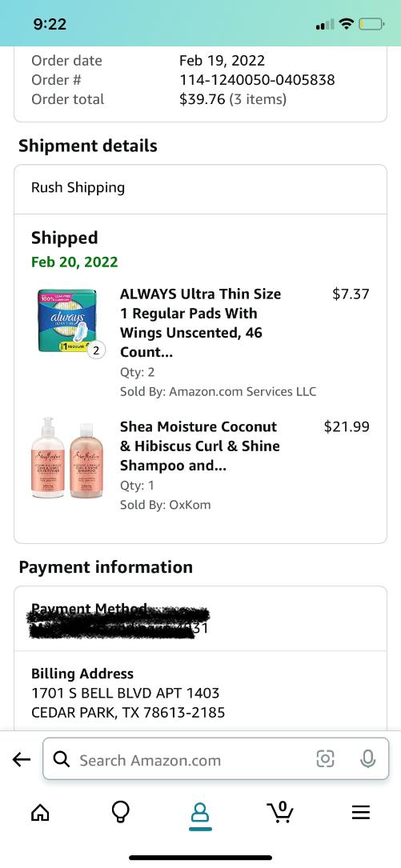Open the ALWAYS Ultra Thin pads title
Viewport: 401px width, 868px height.
click(200, 322)
